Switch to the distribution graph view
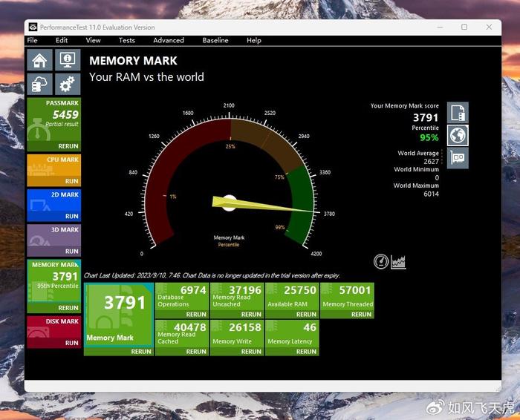The width and height of the screenshot is (520, 420). [x=398, y=262]
